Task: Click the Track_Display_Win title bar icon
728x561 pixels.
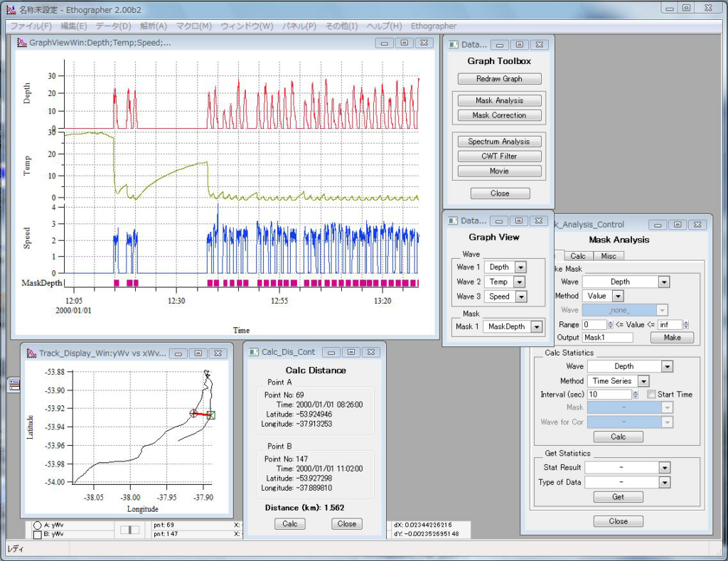Action: [x=32, y=353]
